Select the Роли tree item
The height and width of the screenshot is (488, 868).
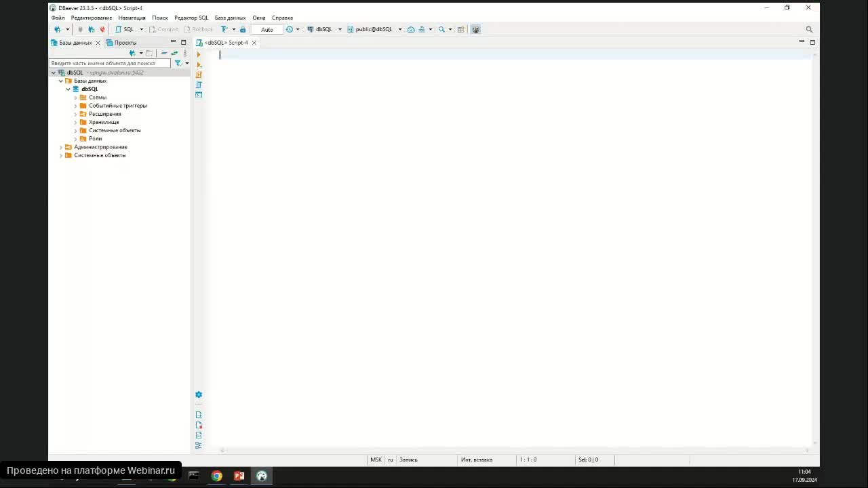pos(95,138)
